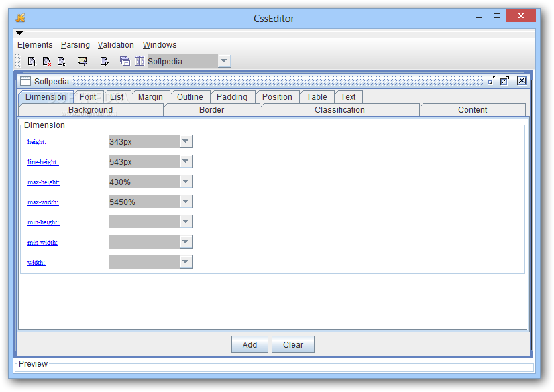Open the Parsing menu
This screenshot has width=554, height=392.
[x=75, y=45]
